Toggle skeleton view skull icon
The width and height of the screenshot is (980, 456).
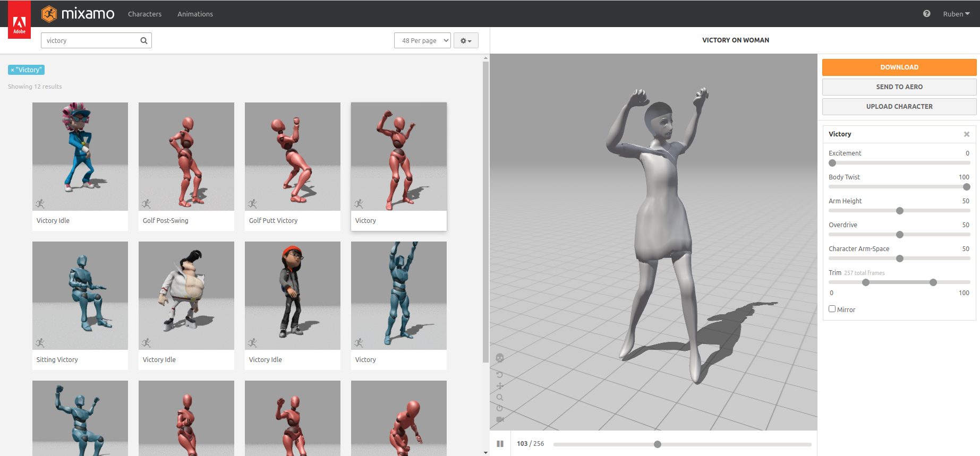500,358
